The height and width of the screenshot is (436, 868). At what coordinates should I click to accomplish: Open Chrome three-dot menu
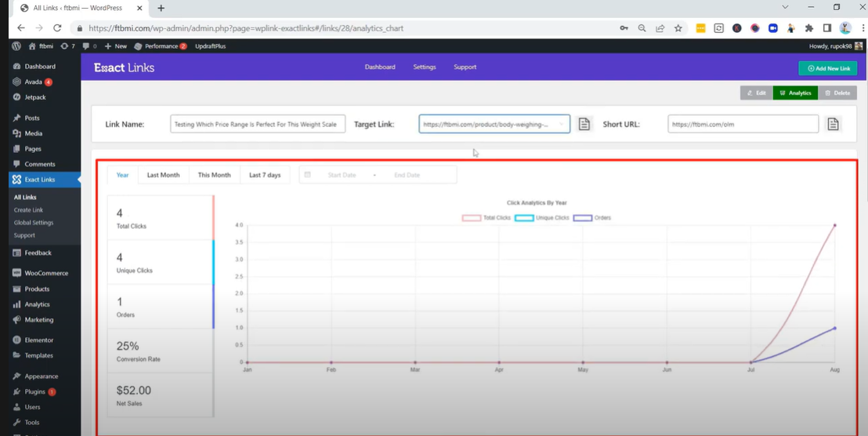(863, 28)
